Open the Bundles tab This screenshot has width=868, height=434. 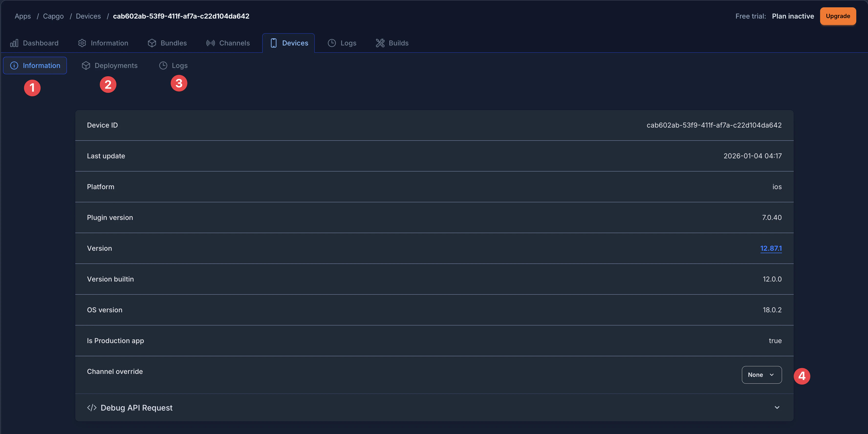click(x=173, y=43)
